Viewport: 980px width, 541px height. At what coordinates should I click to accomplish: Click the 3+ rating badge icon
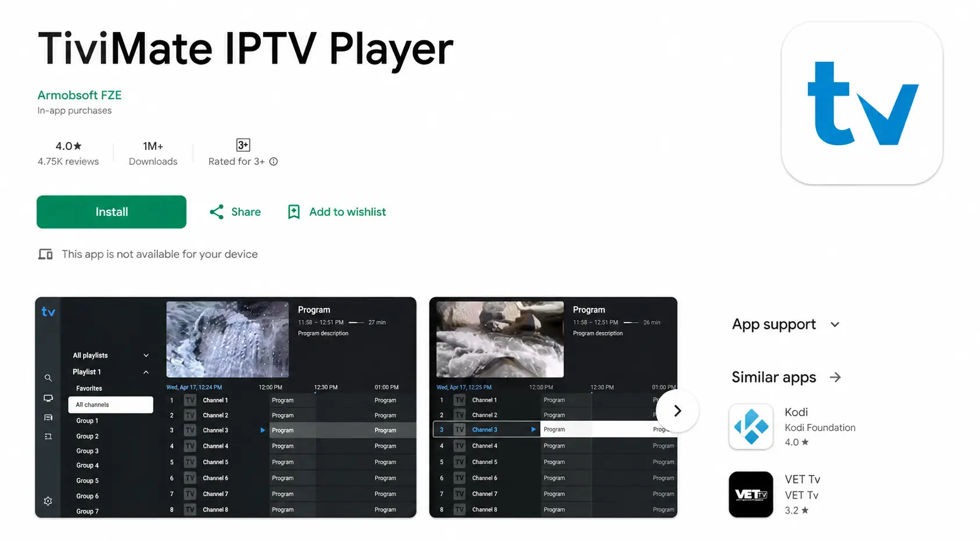243,145
